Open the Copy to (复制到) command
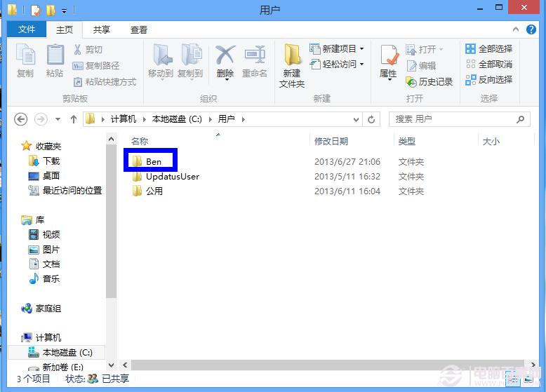This screenshot has height=392, width=546. pos(190,61)
